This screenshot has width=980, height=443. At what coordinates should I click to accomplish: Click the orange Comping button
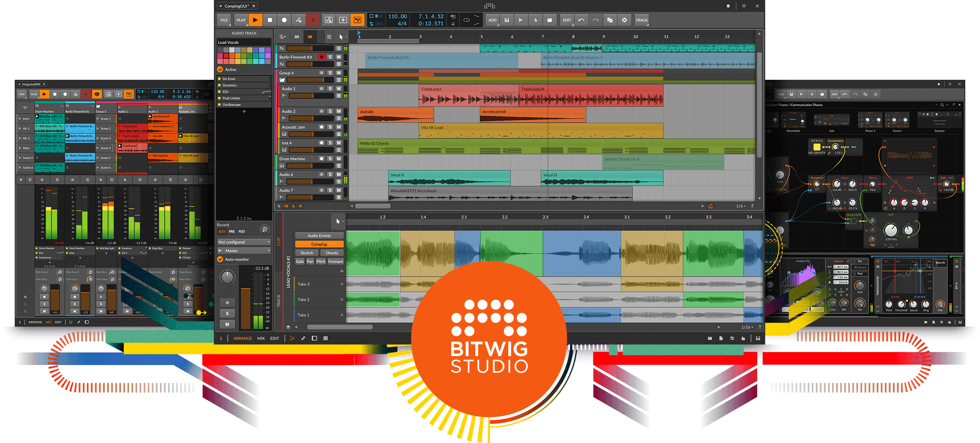click(x=319, y=244)
